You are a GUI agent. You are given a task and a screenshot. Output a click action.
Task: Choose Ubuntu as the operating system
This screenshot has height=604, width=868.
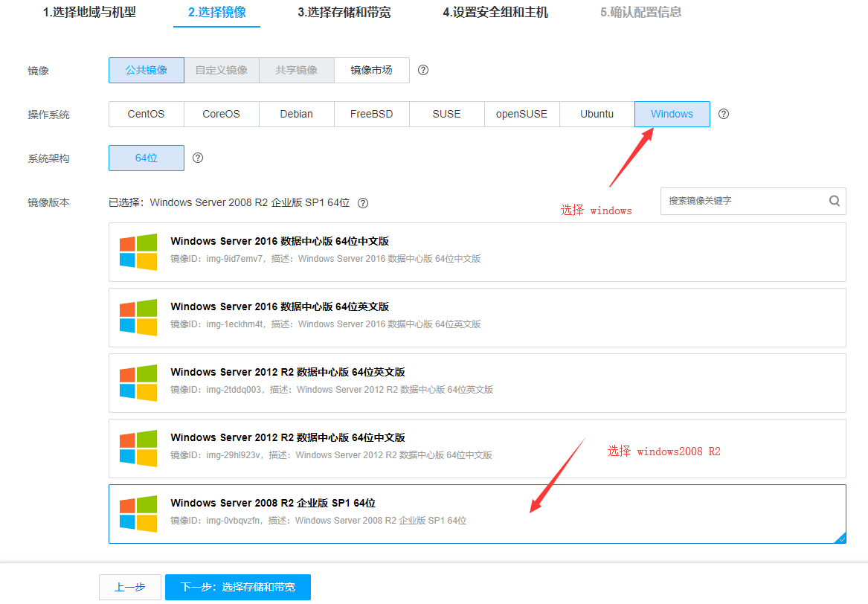[597, 114]
